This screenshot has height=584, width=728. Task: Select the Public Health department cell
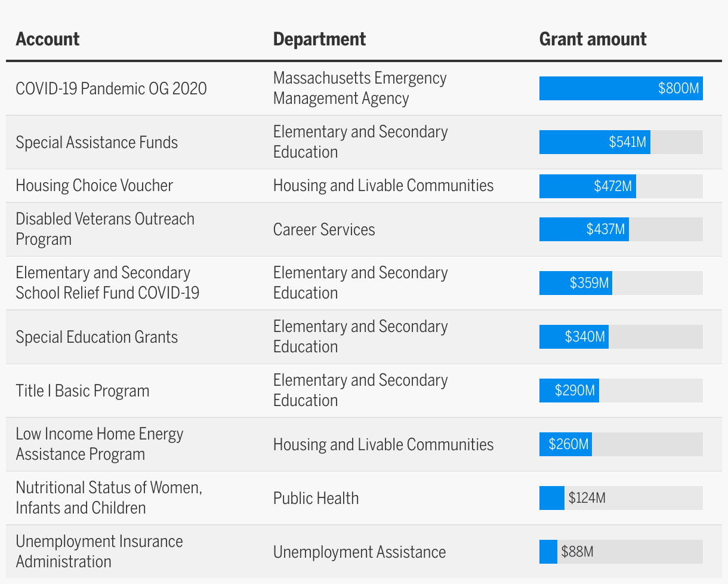point(316,499)
